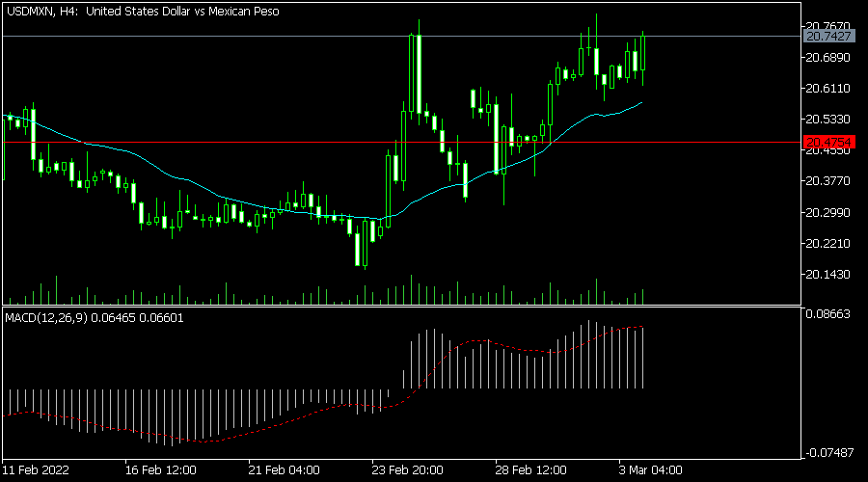
Task: Click the 23 Feb 20:00 time label
Action: [x=407, y=470]
